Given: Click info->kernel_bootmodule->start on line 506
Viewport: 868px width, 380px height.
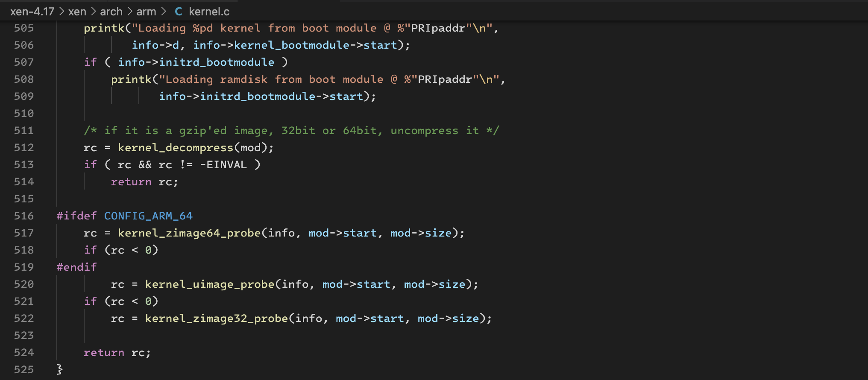Looking at the screenshot, I should (295, 45).
